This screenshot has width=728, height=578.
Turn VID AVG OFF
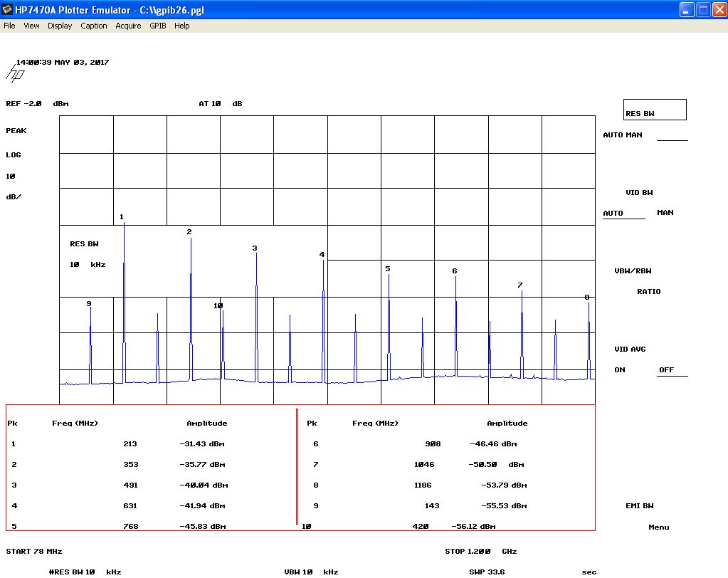(666, 370)
